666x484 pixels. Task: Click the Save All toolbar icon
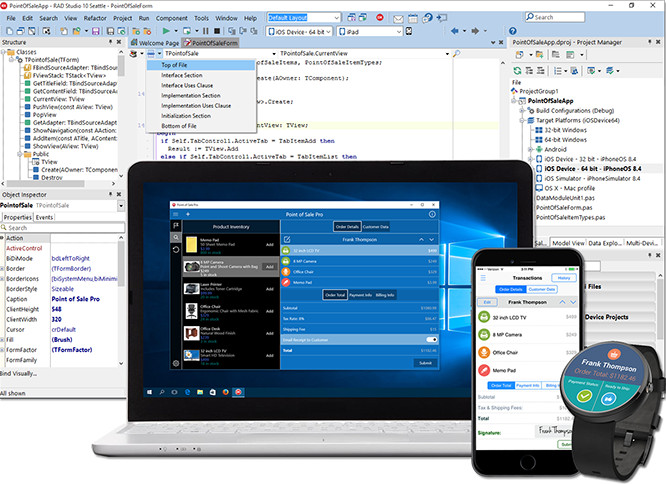click(x=110, y=31)
